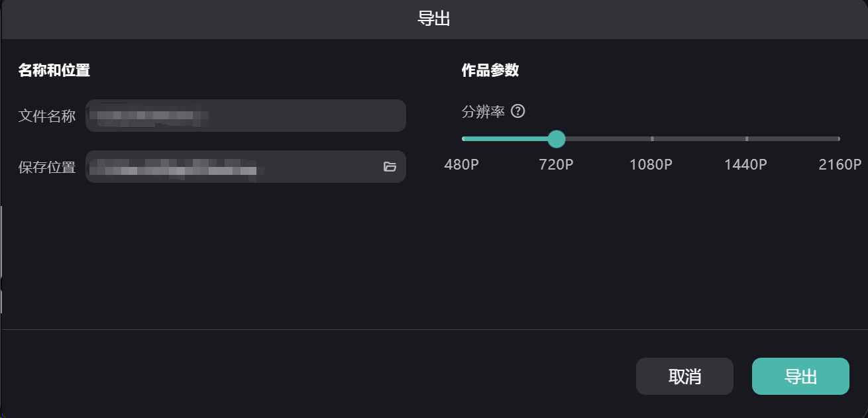Pick the 1440P resolution label
Screen dimensions: 868x418
745,165
